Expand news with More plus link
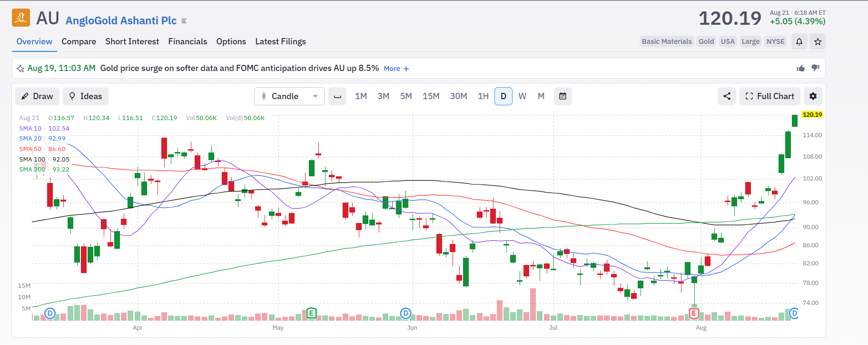This screenshot has height=345, width=868. (x=396, y=69)
